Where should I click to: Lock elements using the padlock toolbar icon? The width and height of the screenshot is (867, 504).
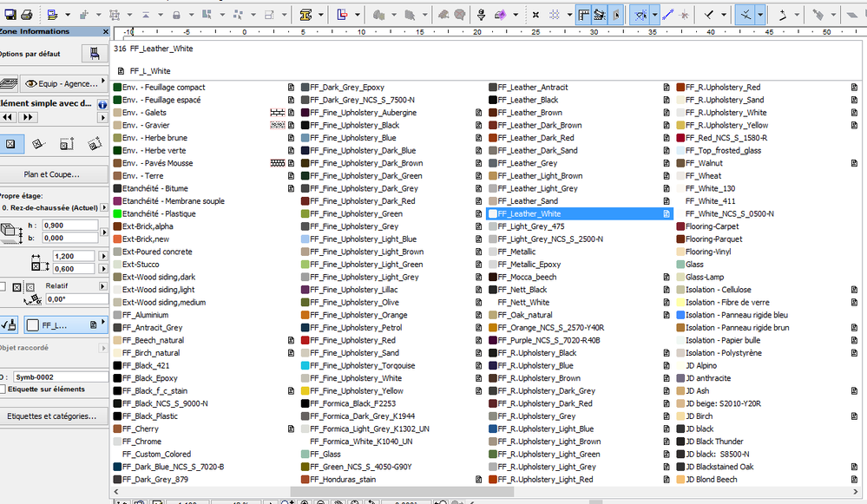175,15
